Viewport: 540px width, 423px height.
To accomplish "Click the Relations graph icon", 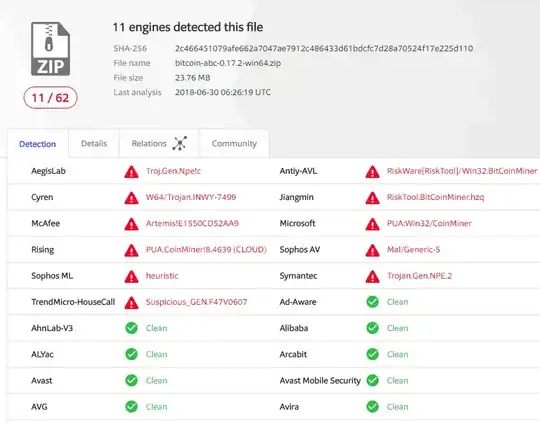I will 179,143.
